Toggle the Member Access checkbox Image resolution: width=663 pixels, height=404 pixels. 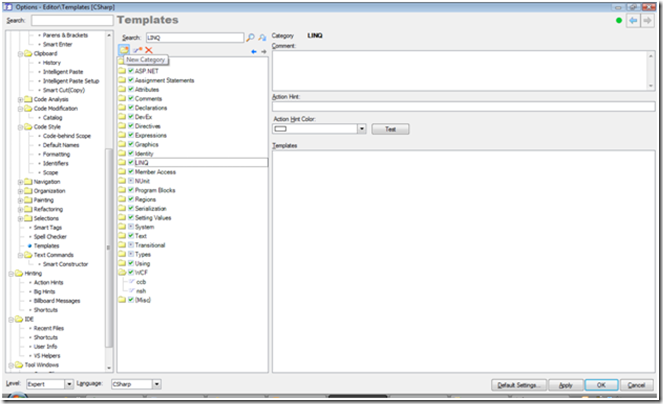click(131, 171)
